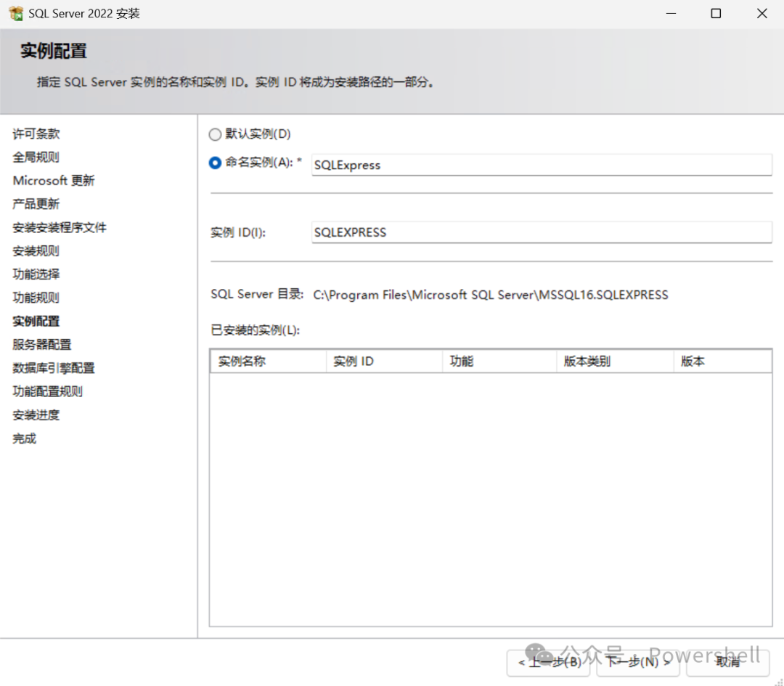Go to 安装安装程序文件 step
Screen dimensions: 784x686
(x=60, y=227)
